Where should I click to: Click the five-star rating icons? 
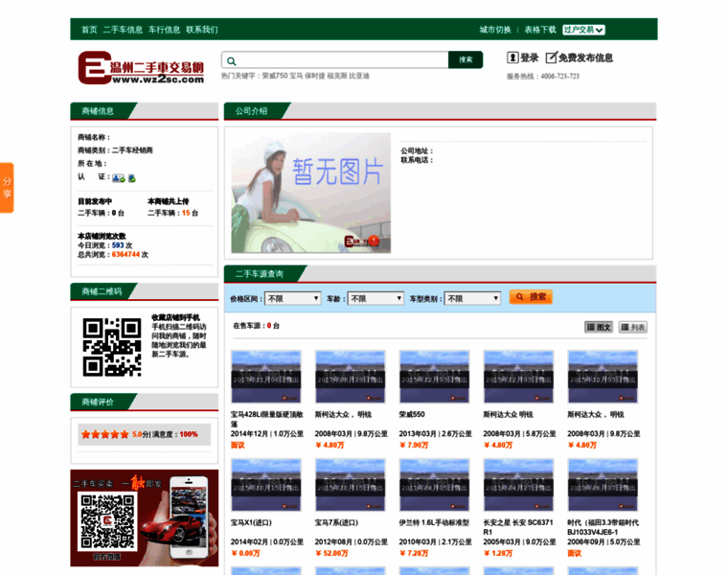point(105,435)
